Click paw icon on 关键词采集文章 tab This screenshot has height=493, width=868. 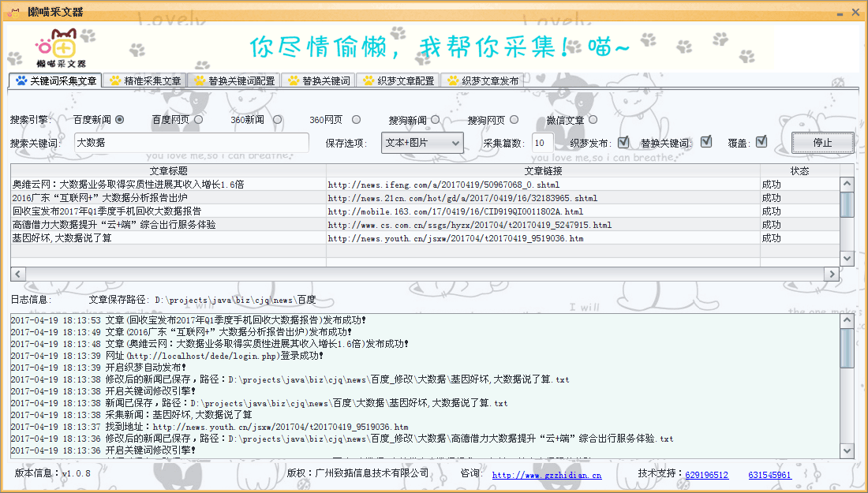pos(21,80)
